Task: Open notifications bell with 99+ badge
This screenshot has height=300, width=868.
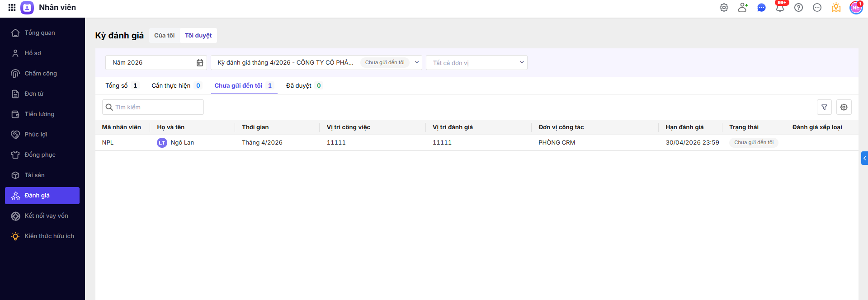Action: [x=780, y=7]
